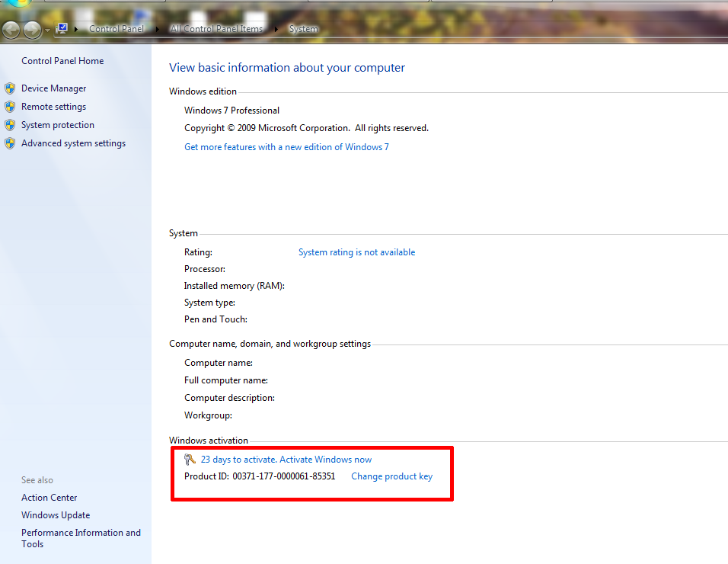Open Remote settings
Viewport: 728px width, 564px height.
(54, 107)
